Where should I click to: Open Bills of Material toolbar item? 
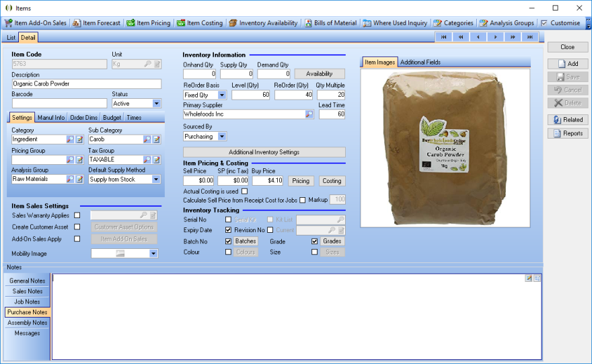pos(331,23)
